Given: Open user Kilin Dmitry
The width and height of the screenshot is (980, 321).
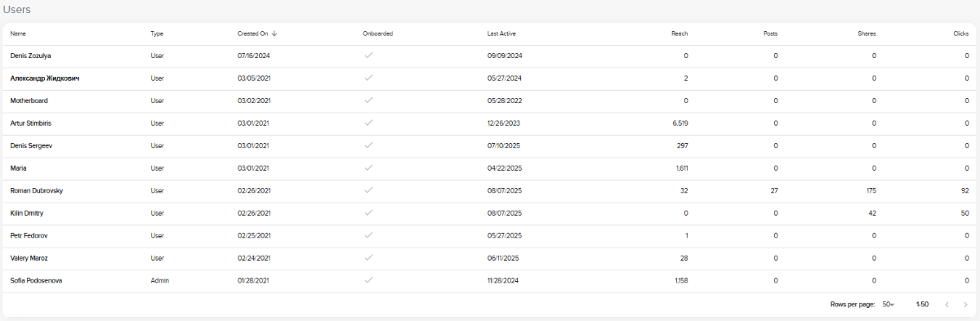Looking at the screenshot, I should (27, 213).
